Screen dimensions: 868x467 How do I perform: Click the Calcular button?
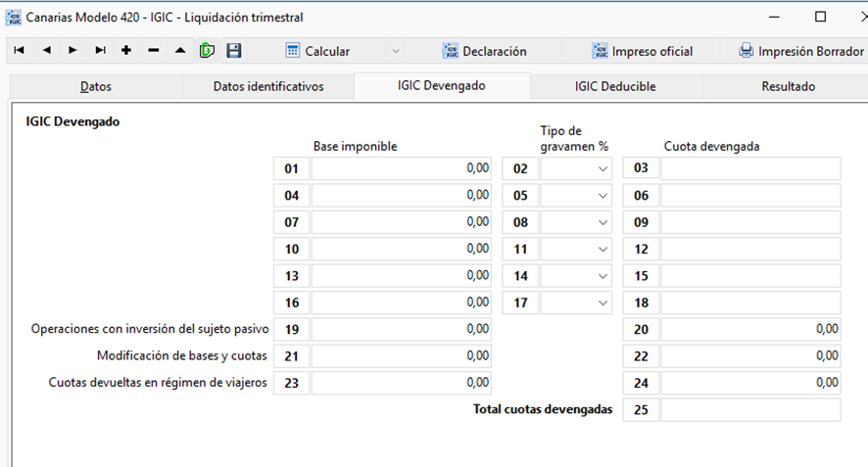[317, 51]
